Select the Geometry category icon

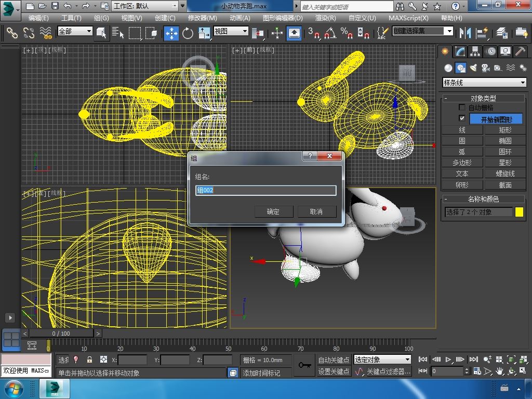pos(448,68)
